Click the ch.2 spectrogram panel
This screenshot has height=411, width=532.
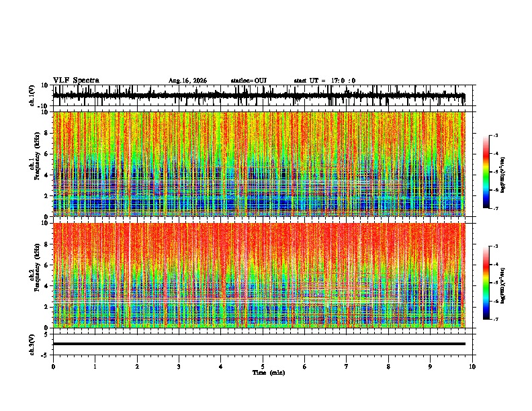(x=259, y=275)
